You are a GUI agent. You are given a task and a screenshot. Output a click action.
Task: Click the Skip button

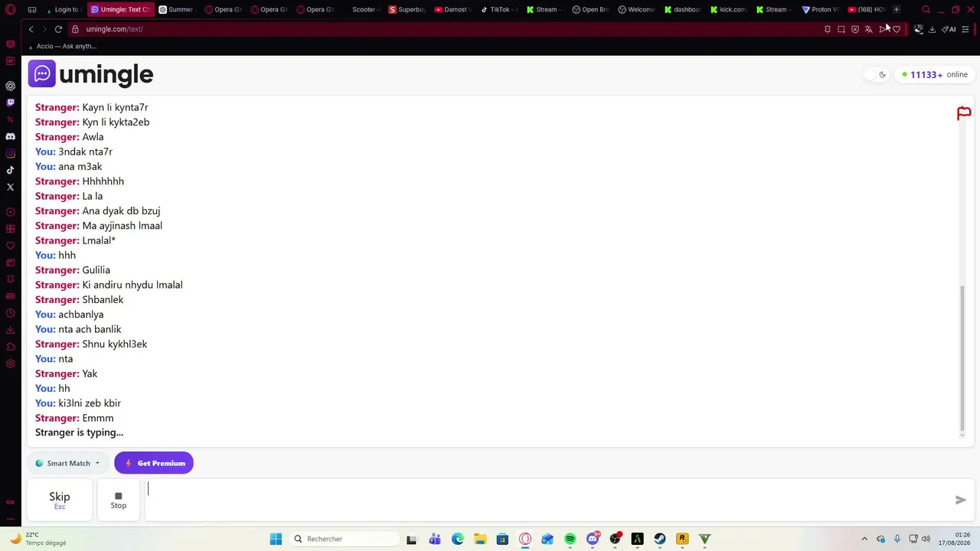(60, 500)
